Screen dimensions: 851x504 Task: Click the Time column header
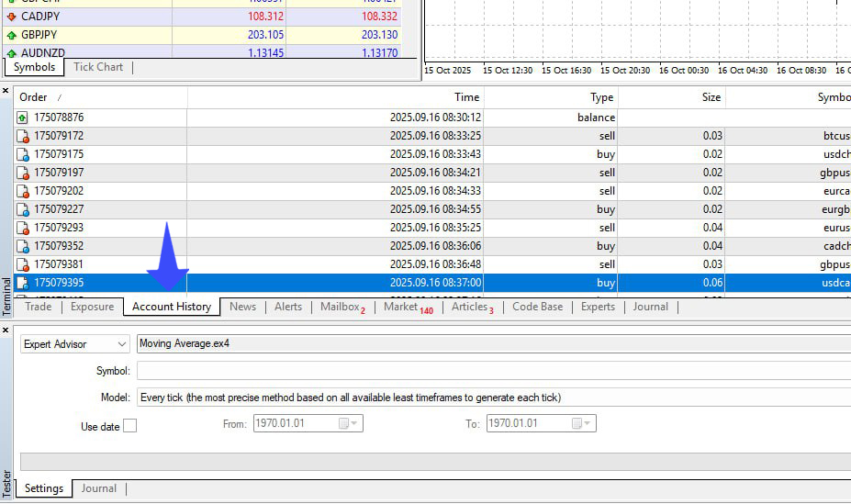(x=466, y=97)
